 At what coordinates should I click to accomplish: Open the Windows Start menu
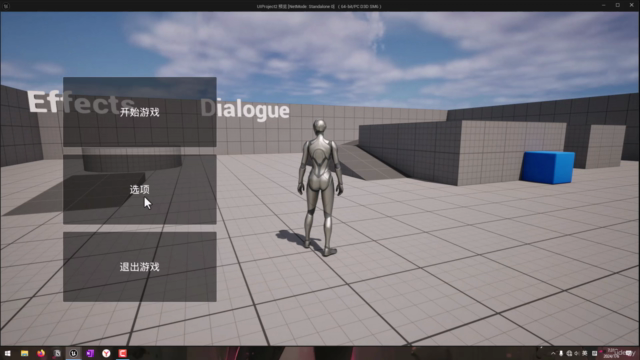[x=7, y=353]
